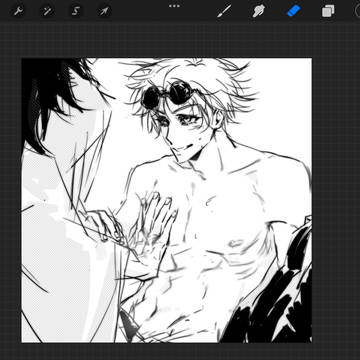Tap the manga artwork canvas
This screenshot has height=360, width=360.
[x=167, y=200]
